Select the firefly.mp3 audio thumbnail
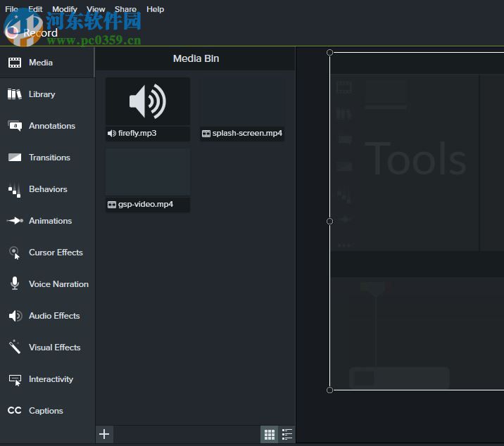The image size is (504, 446). coord(148,101)
